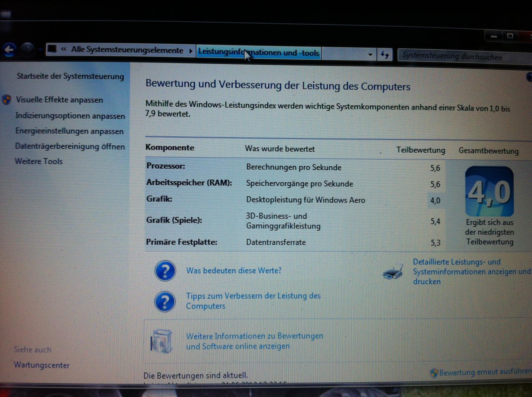The image size is (532, 397).
Task: Click the question mark icon beside 'Tipps zum Verbessern'
Action: pyautogui.click(x=165, y=301)
